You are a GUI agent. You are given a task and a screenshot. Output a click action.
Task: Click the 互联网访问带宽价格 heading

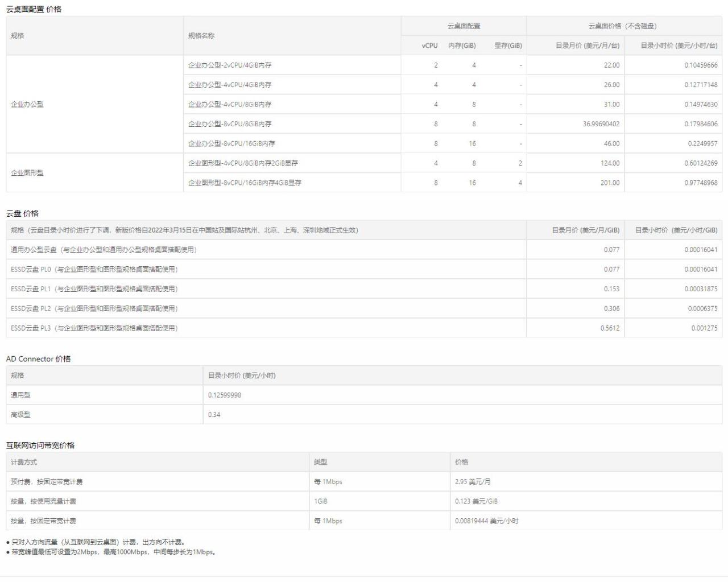click(x=40, y=445)
